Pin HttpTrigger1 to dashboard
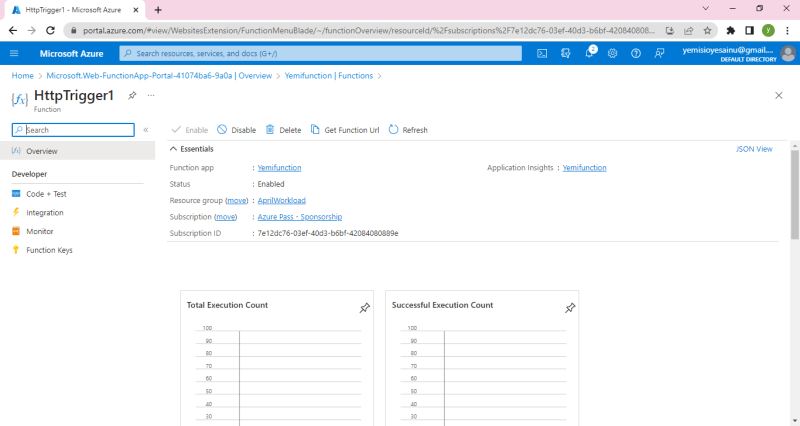800x426 pixels. [x=132, y=95]
